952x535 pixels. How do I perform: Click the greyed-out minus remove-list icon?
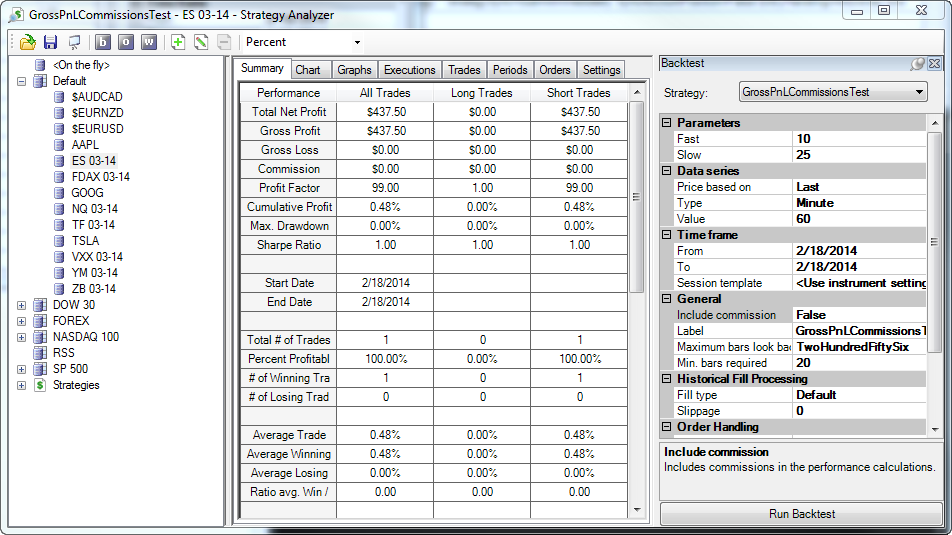pos(224,42)
